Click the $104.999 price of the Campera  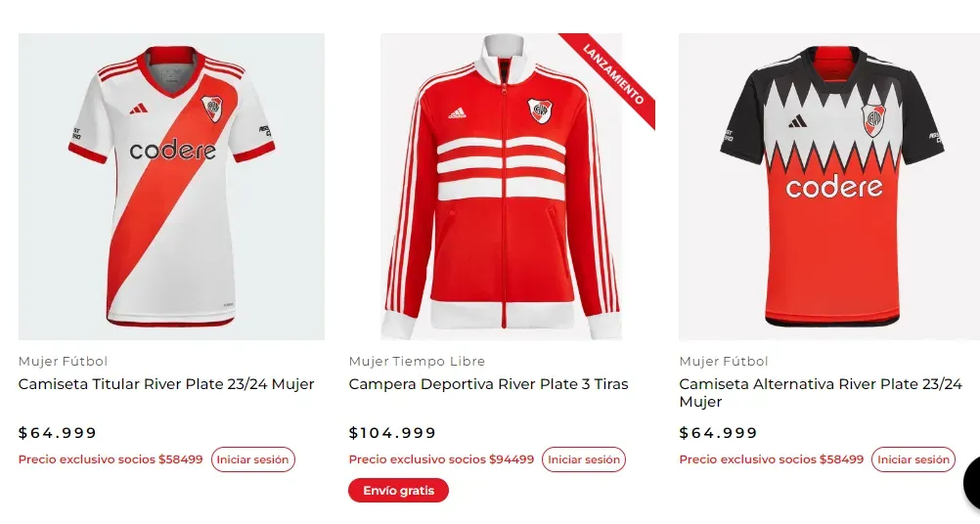pyautogui.click(x=392, y=433)
